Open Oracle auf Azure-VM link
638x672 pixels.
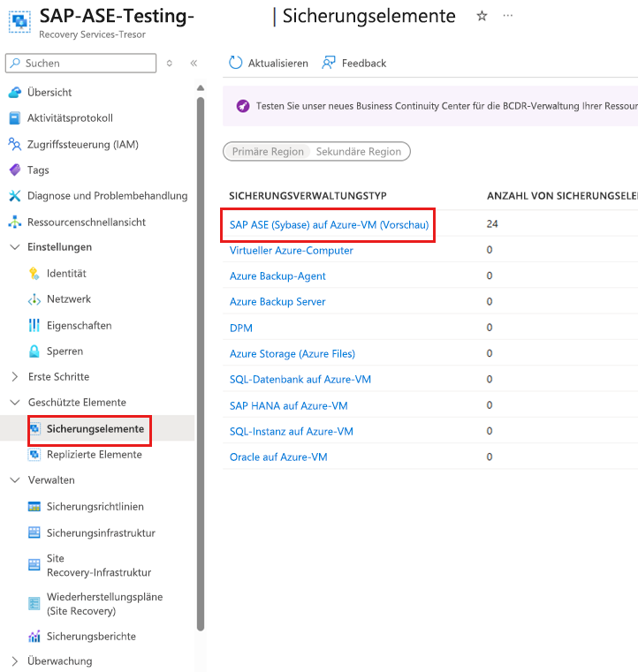(x=278, y=457)
